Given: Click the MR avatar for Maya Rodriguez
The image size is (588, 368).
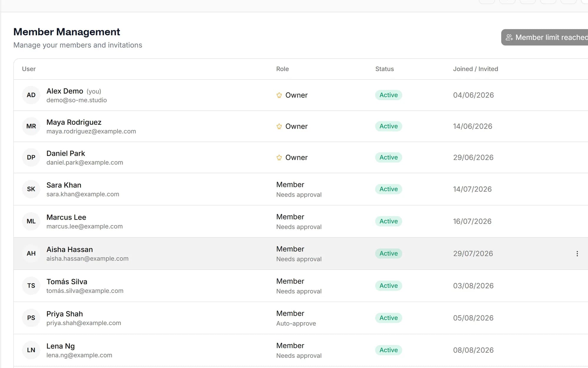Looking at the screenshot, I should pyautogui.click(x=31, y=126).
